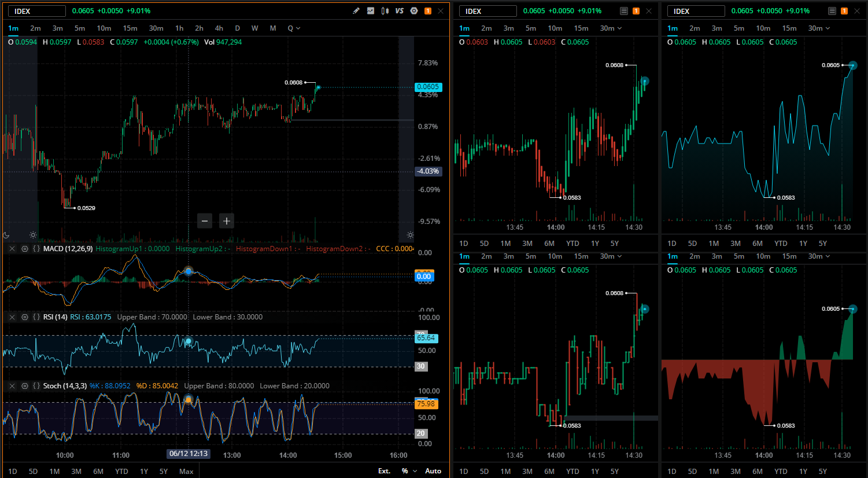This screenshot has height=478, width=868.
Task: Remove the Stoch indicator with its X icon
Action: pyautogui.click(x=12, y=386)
